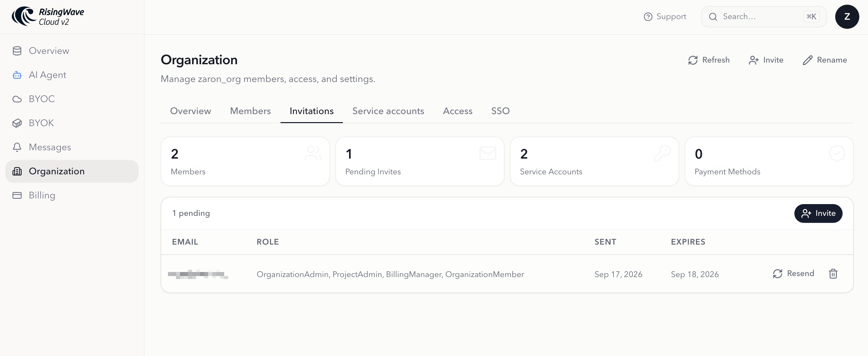Open Billing card icon in sidebar
The height and width of the screenshot is (356, 868).
[17, 195]
